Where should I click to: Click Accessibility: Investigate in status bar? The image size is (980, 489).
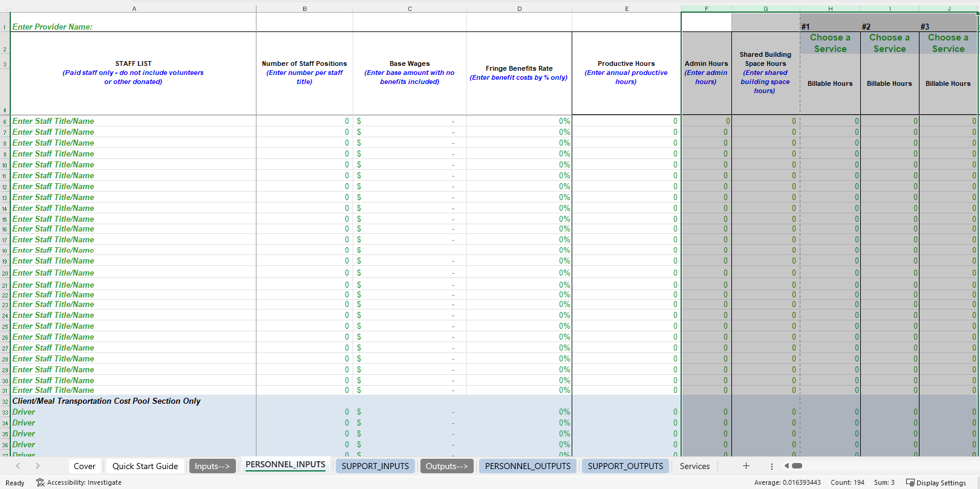point(79,482)
